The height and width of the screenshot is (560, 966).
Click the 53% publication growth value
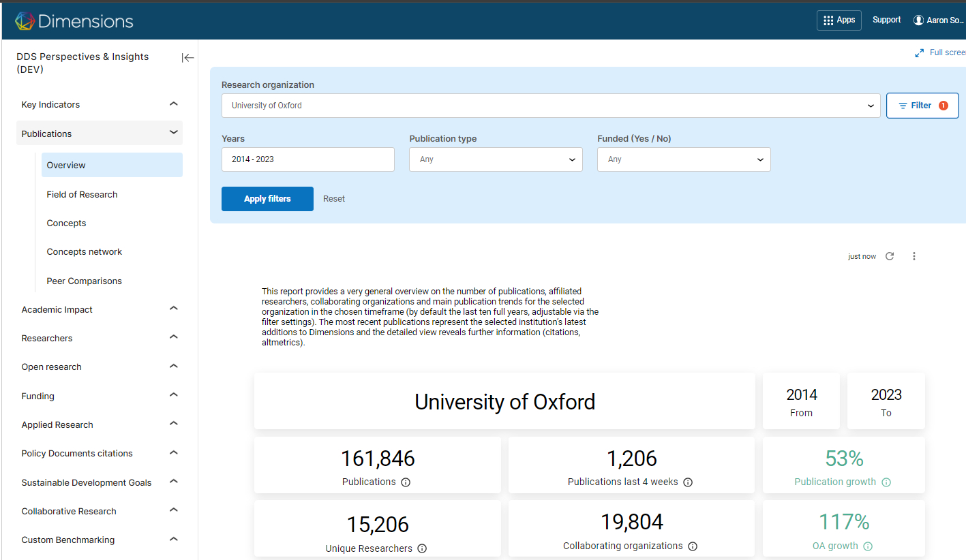844,458
